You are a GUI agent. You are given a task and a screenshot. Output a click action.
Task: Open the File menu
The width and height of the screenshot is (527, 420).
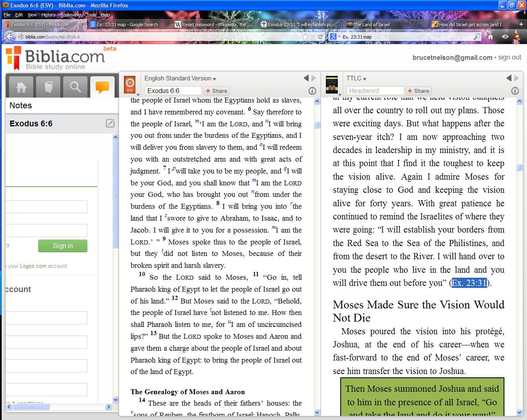pos(7,15)
